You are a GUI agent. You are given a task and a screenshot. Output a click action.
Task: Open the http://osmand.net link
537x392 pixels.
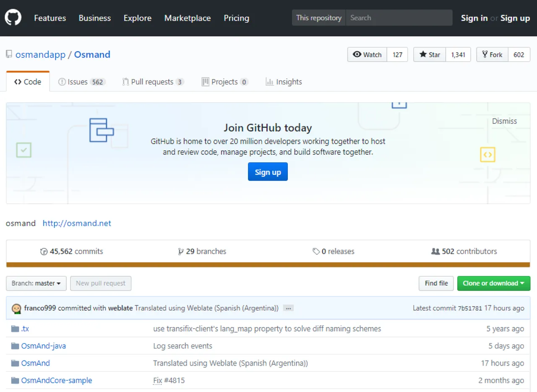click(x=77, y=223)
